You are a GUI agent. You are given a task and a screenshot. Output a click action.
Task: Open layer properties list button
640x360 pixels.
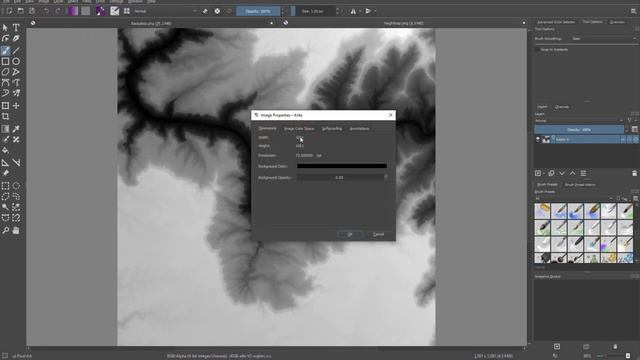click(x=583, y=173)
